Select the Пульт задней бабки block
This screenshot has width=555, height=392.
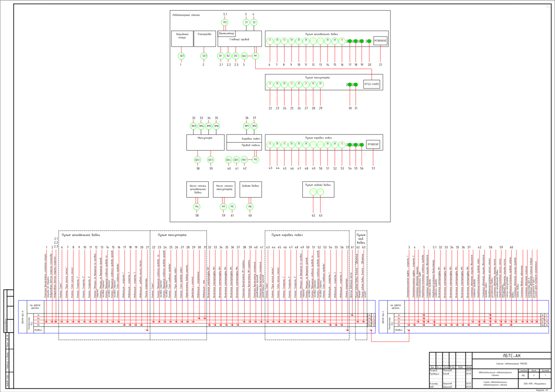pos(318,189)
